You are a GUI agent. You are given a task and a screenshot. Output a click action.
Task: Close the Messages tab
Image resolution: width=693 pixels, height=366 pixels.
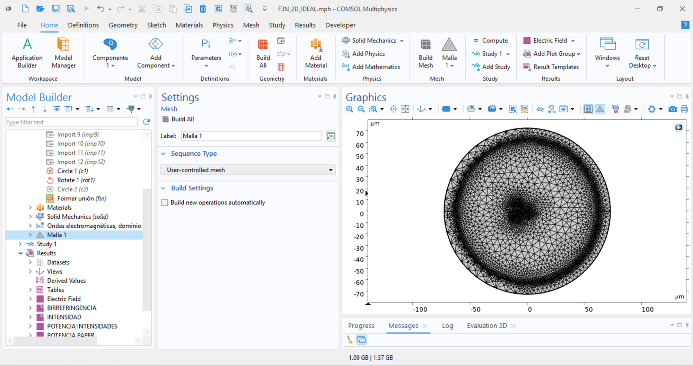[x=425, y=326]
